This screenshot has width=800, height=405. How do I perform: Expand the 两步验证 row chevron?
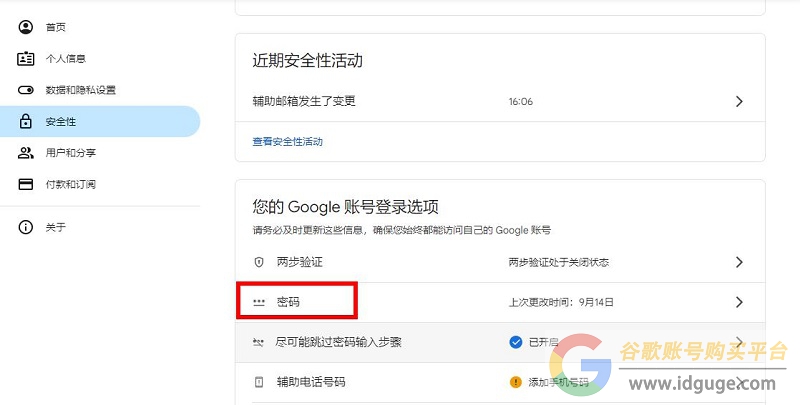(x=739, y=262)
